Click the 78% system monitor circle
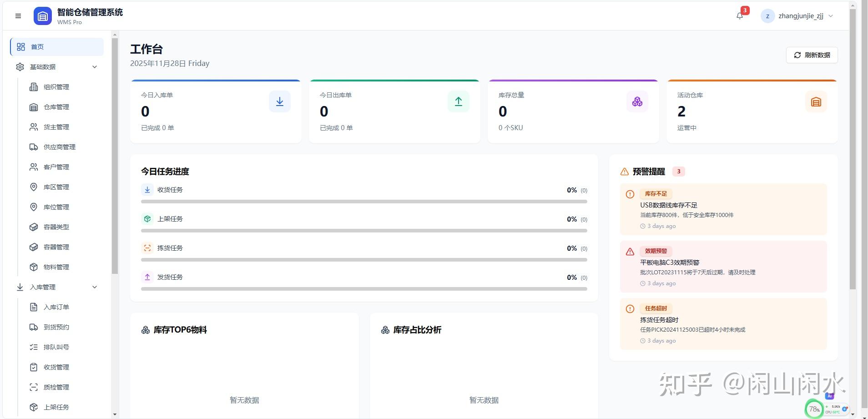This screenshot has height=419, width=868. [814, 409]
